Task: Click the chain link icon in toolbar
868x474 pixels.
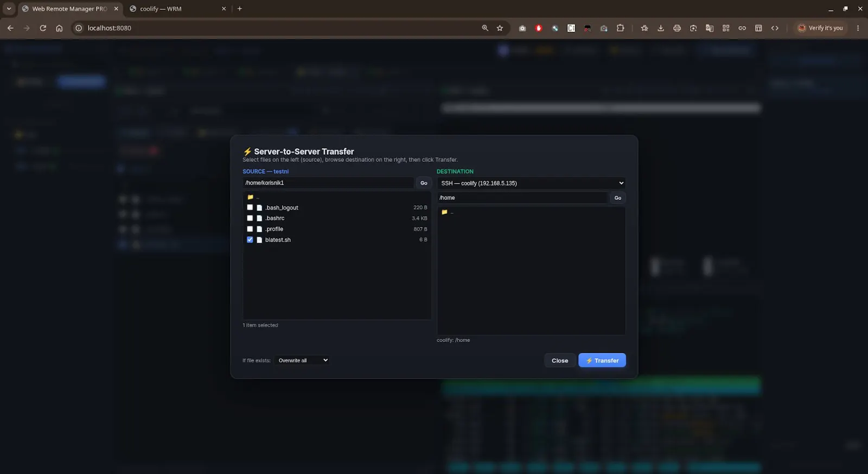Action: 742,28
